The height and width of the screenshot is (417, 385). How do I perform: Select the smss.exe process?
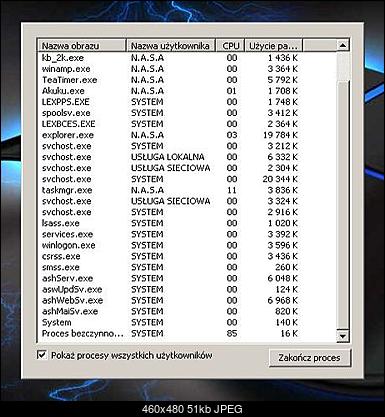click(170, 267)
